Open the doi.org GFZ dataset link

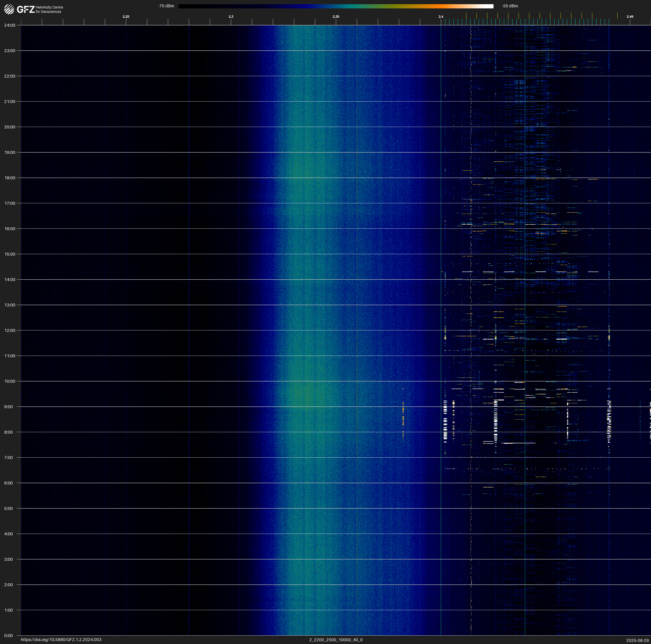click(x=61, y=640)
